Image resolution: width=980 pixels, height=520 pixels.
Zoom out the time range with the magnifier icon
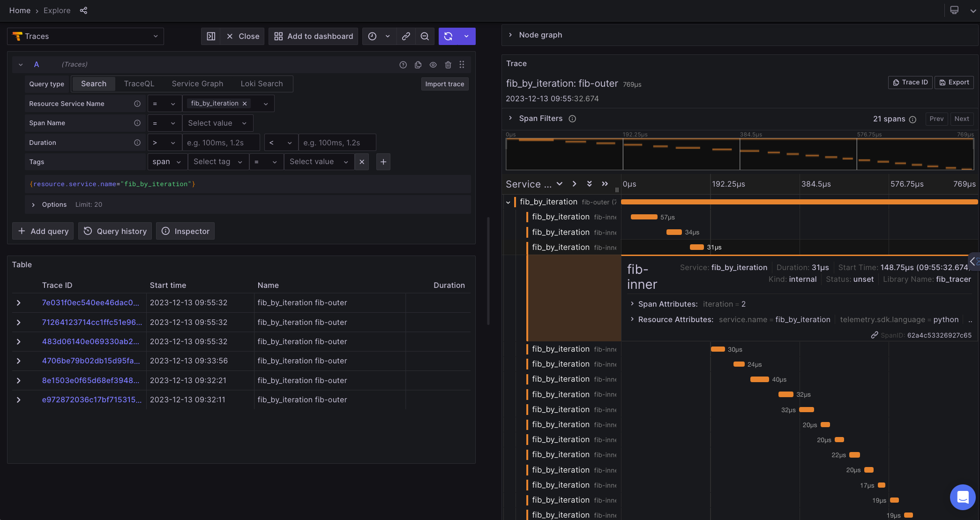coord(425,36)
